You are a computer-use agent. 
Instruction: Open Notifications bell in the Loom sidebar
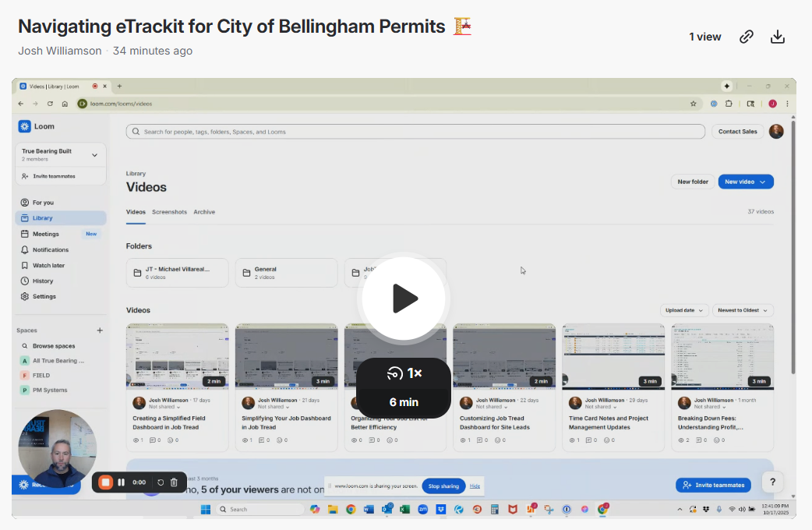[x=26, y=249]
